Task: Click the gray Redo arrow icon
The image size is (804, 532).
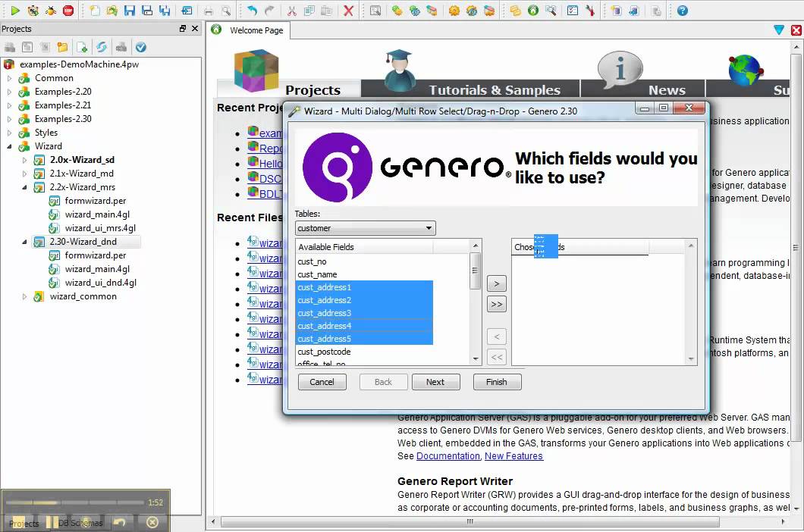Action: click(x=269, y=11)
